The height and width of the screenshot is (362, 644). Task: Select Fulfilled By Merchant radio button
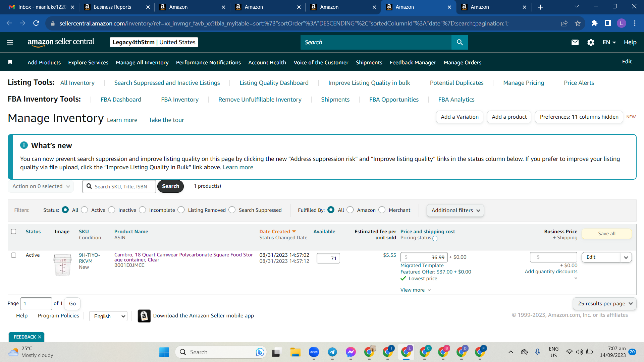point(382,210)
